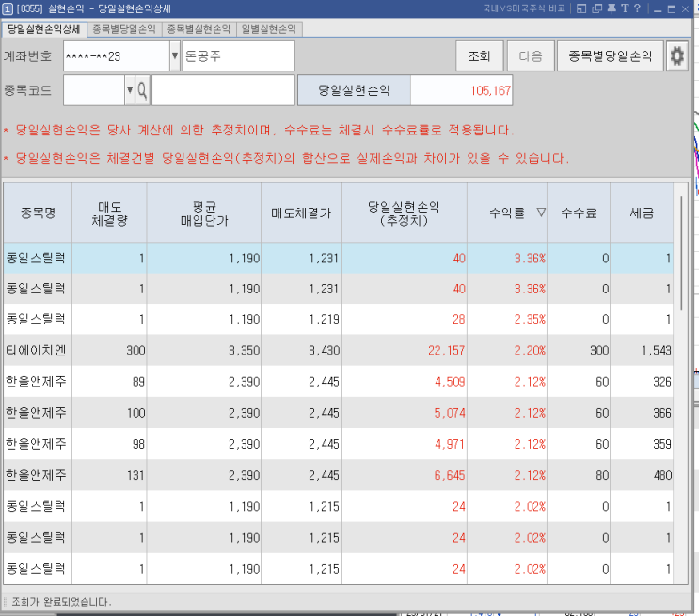The width and height of the screenshot is (699, 616).
Task: Click the 매도체결가 column header
Action: point(301,213)
